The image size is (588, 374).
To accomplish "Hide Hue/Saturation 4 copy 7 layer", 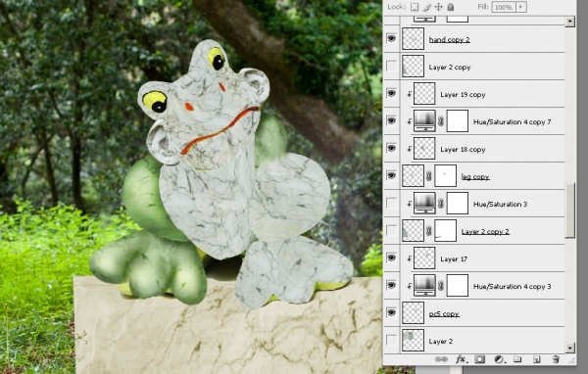I will click(x=391, y=120).
